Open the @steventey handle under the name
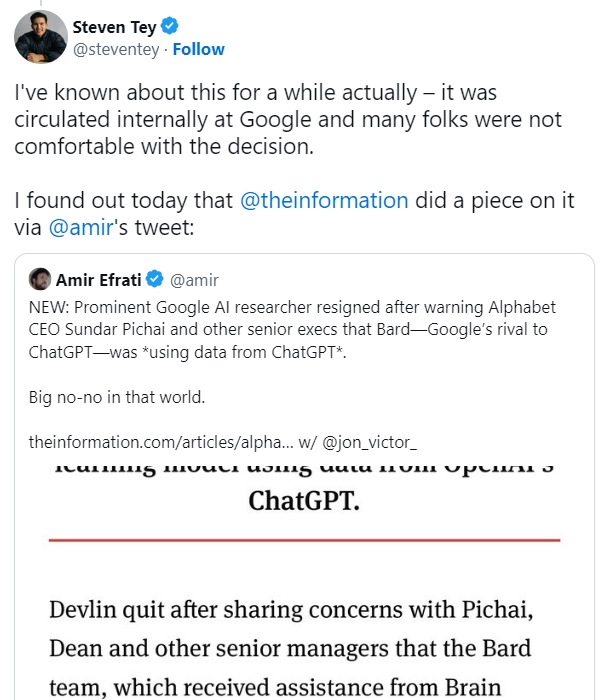 pyautogui.click(x=118, y=49)
